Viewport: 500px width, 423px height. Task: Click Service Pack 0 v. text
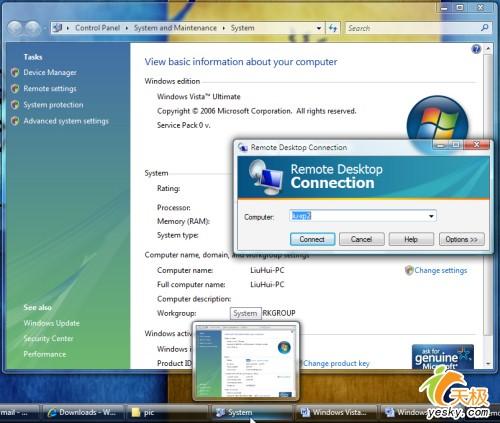tap(184, 125)
